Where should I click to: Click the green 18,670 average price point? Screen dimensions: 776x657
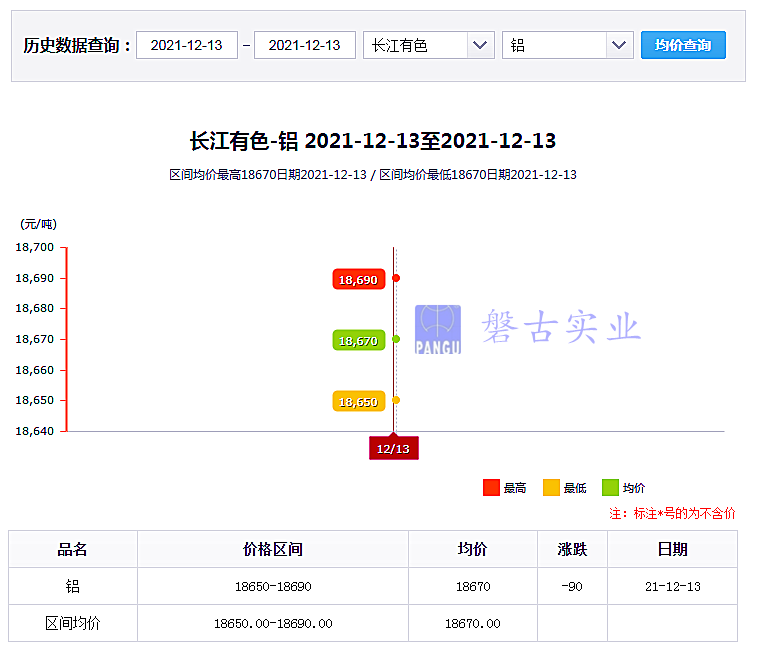click(396, 339)
